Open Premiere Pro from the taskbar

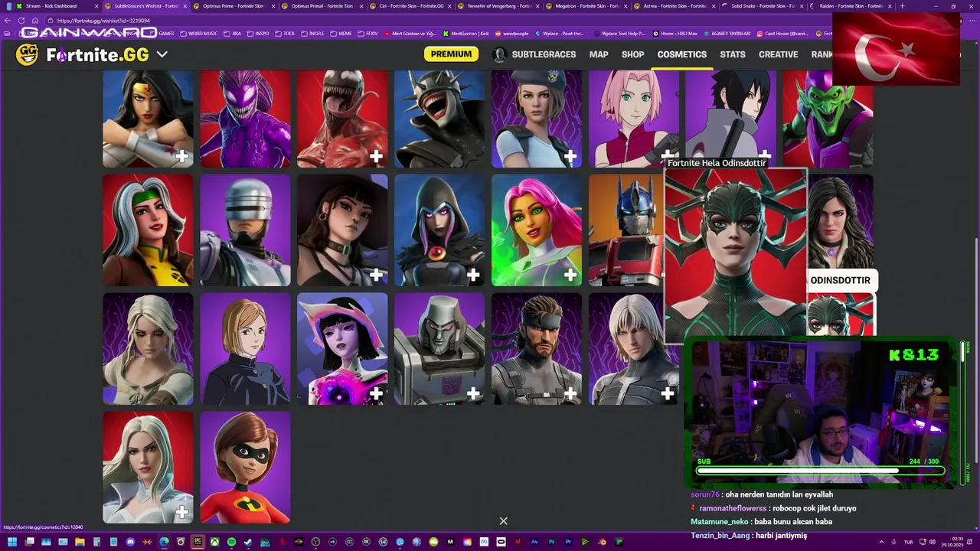[568, 543]
